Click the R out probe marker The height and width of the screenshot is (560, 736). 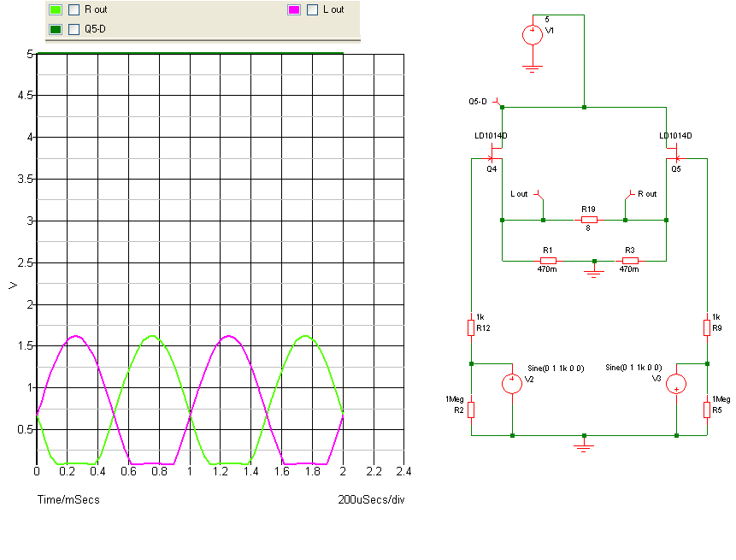click(x=629, y=196)
